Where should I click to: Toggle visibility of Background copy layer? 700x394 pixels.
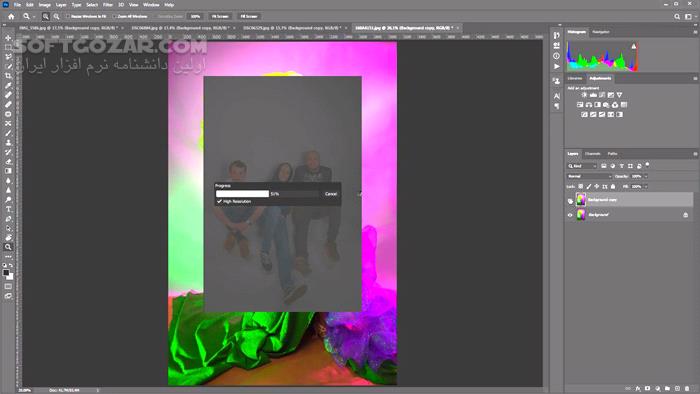(x=570, y=200)
